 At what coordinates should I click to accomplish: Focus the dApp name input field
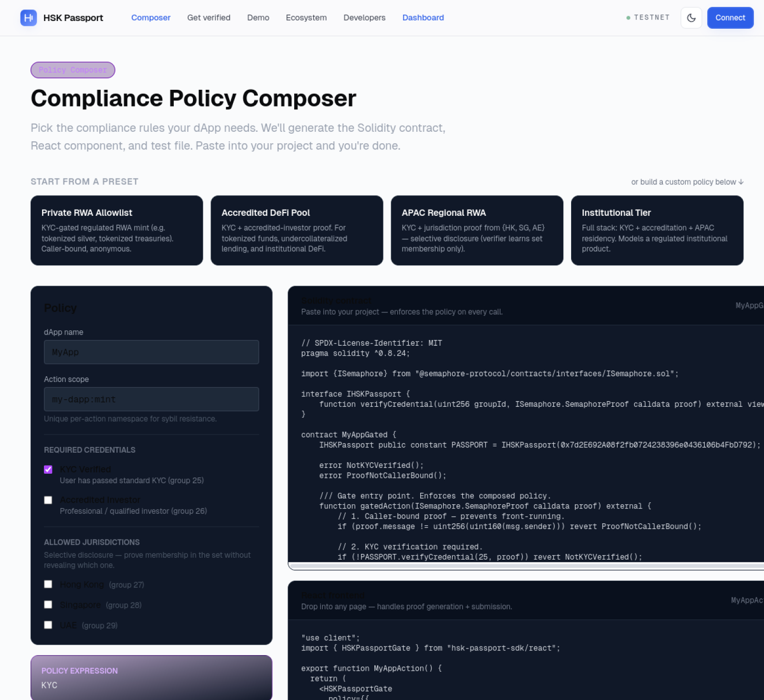point(151,352)
